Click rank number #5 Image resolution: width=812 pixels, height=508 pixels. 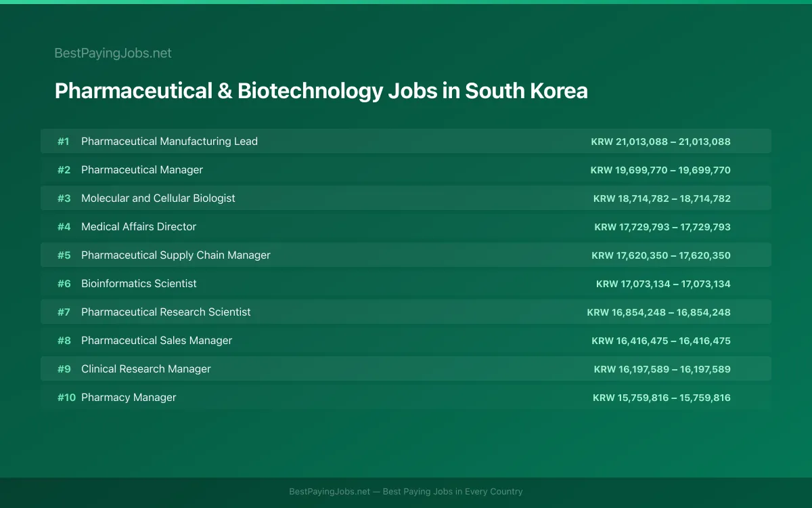[x=64, y=255]
